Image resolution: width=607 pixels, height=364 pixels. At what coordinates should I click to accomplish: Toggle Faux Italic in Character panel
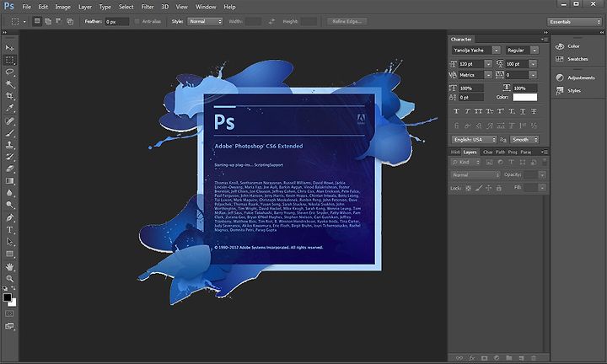467,111
